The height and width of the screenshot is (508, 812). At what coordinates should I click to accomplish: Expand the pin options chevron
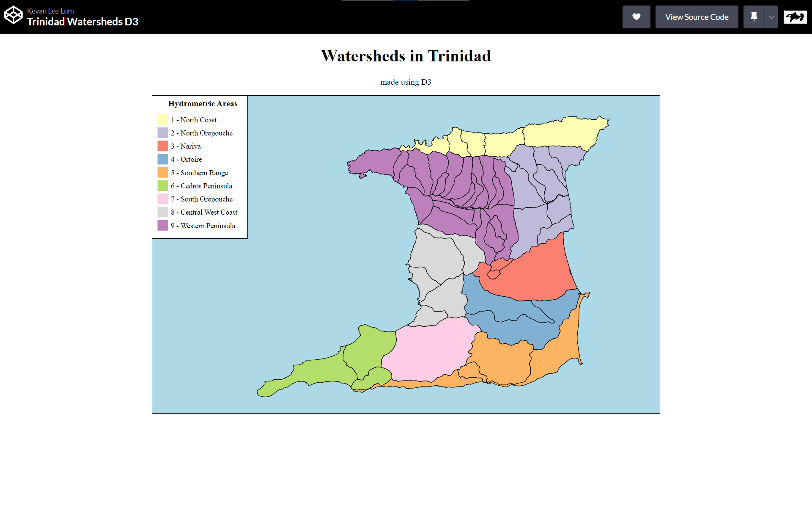click(x=771, y=17)
